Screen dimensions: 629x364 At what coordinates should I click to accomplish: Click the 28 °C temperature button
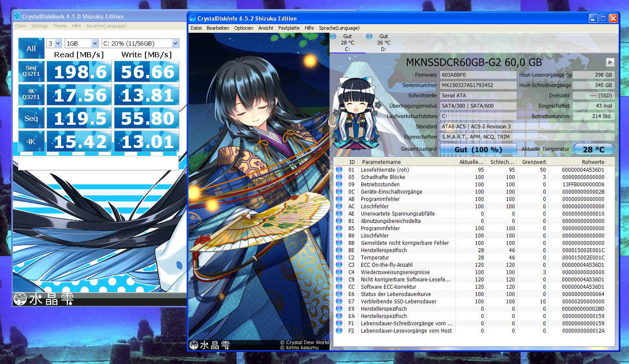pyautogui.click(x=594, y=149)
